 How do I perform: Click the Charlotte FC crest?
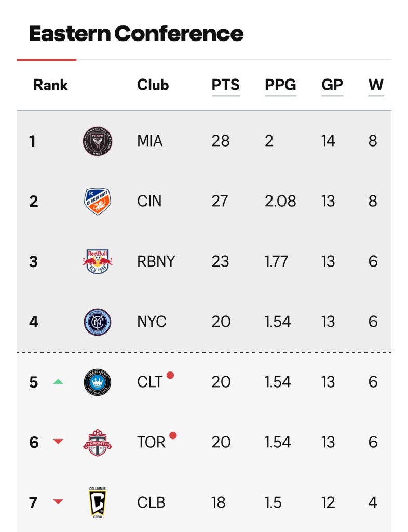[98, 382]
